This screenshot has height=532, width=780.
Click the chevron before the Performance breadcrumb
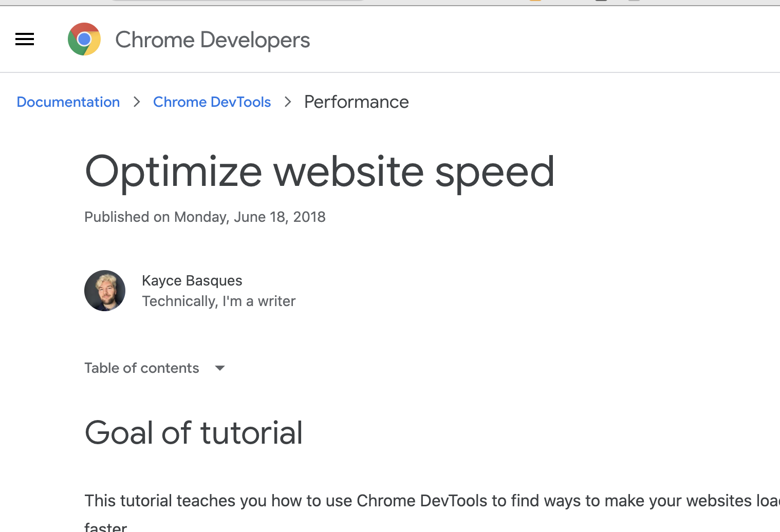(288, 102)
